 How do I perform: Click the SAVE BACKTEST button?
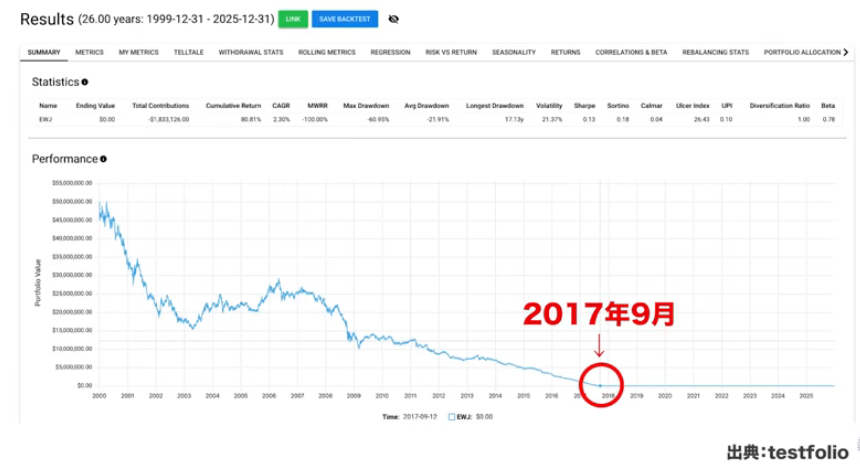[345, 19]
